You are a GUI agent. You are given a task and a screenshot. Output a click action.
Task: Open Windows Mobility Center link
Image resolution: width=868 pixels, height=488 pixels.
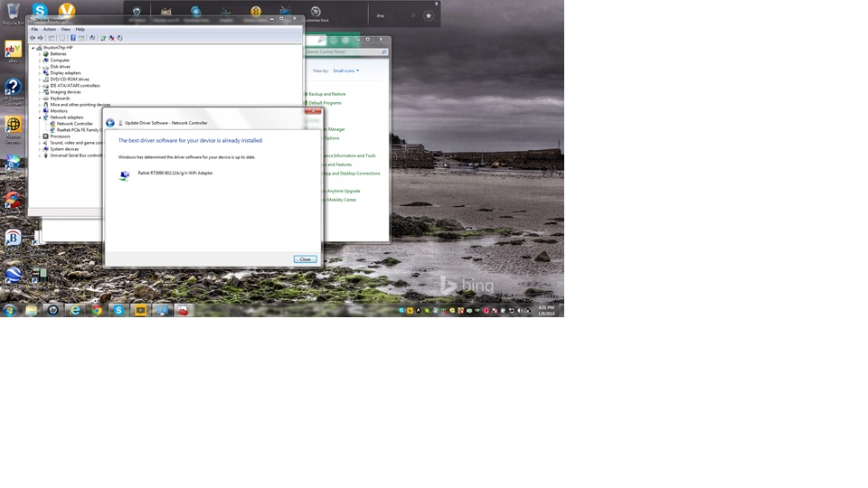[x=341, y=200]
